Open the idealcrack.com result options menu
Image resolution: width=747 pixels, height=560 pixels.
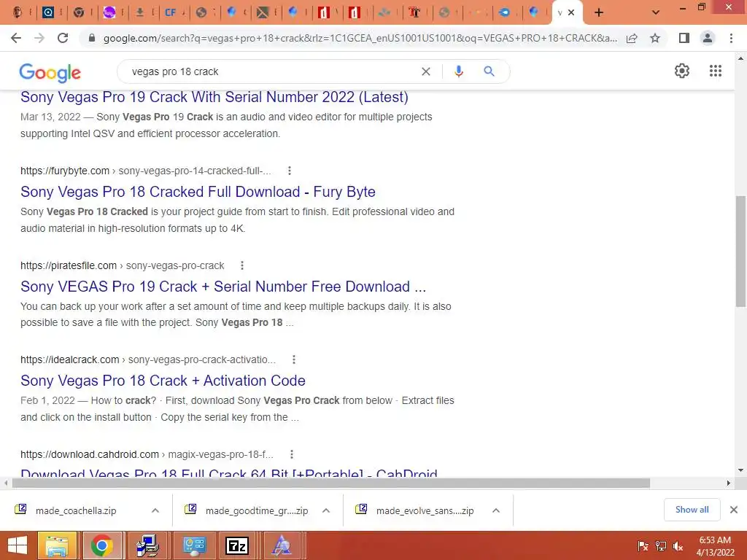[294, 359]
